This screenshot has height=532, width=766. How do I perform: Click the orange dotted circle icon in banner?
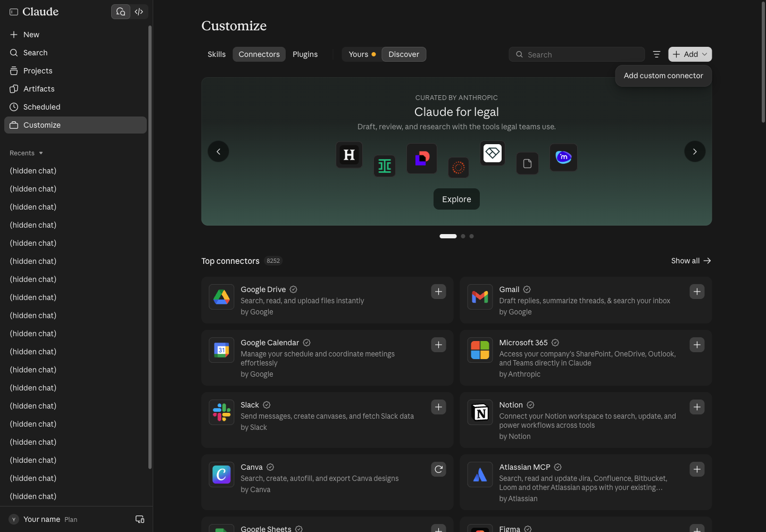point(459,168)
